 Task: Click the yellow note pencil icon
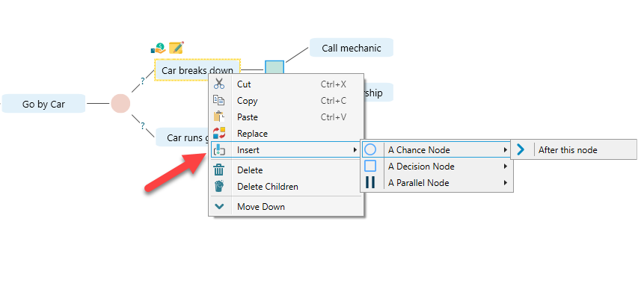pos(177,48)
